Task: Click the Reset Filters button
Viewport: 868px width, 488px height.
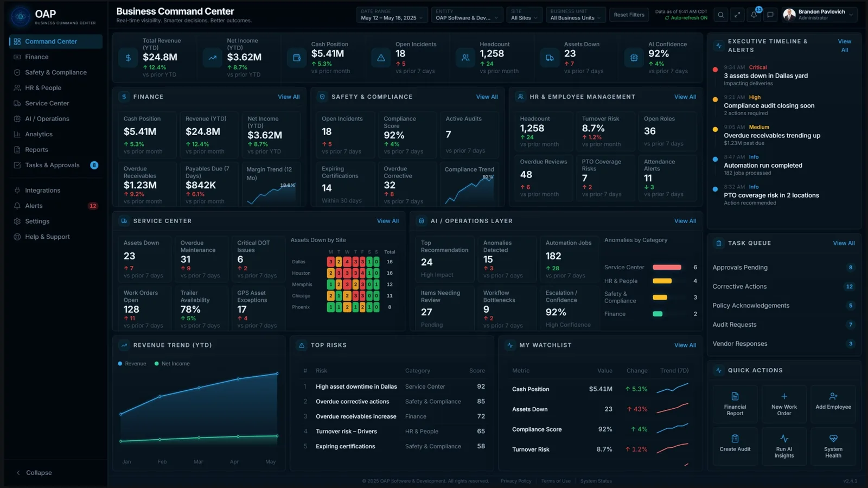Action: [x=629, y=15]
